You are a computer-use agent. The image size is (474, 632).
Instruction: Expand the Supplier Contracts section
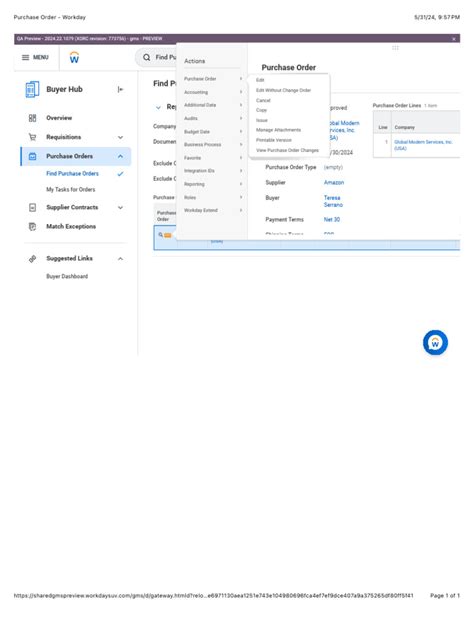click(x=121, y=208)
